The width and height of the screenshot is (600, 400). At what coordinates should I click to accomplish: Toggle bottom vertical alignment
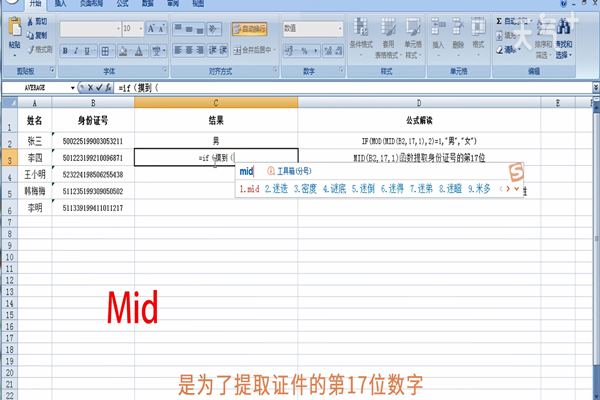pos(200,29)
